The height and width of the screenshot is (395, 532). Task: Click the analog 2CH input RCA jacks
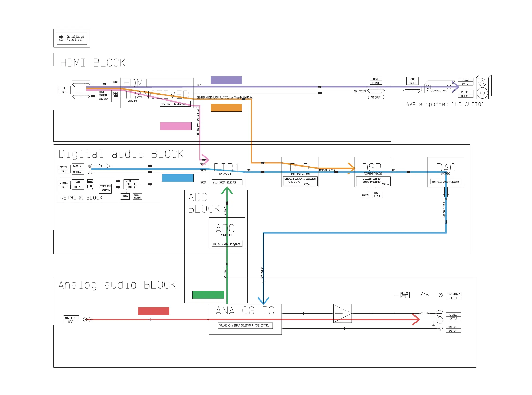coord(87,320)
